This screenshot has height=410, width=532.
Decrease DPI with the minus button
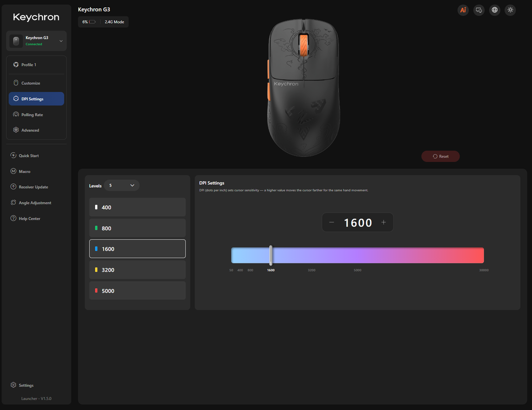[x=331, y=222]
